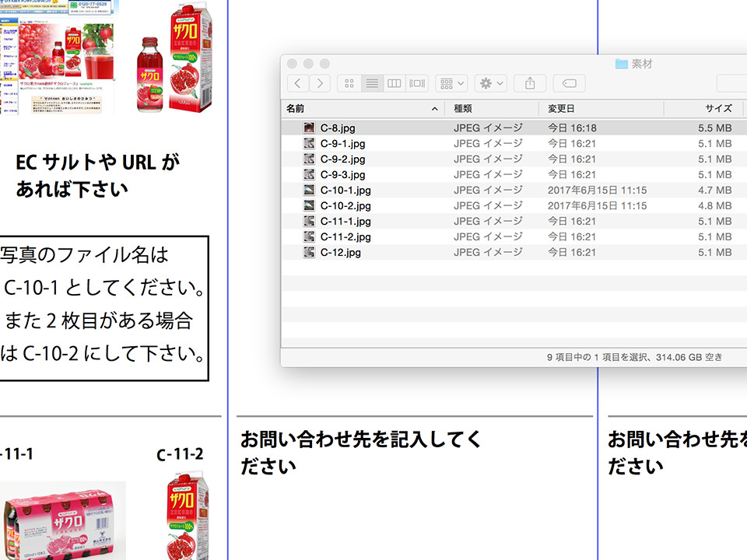Click the pomegranate multipack image under C-11-1

pyautogui.click(x=62, y=521)
